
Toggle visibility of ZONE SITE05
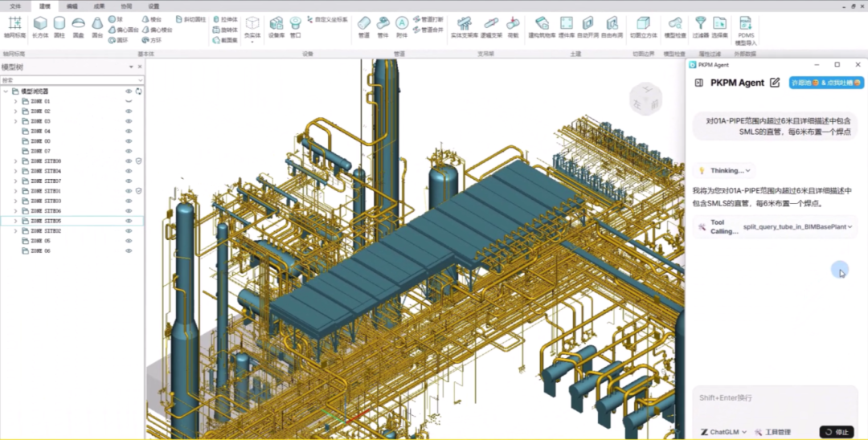tap(128, 221)
